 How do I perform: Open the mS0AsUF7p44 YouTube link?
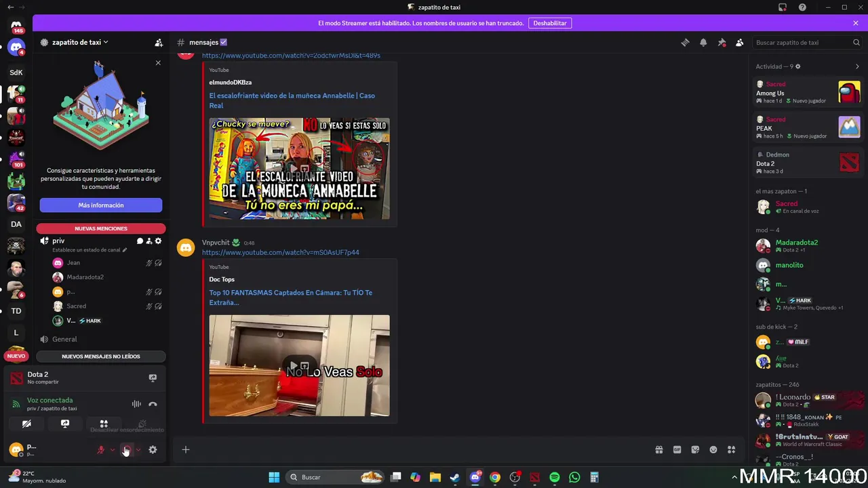click(281, 252)
